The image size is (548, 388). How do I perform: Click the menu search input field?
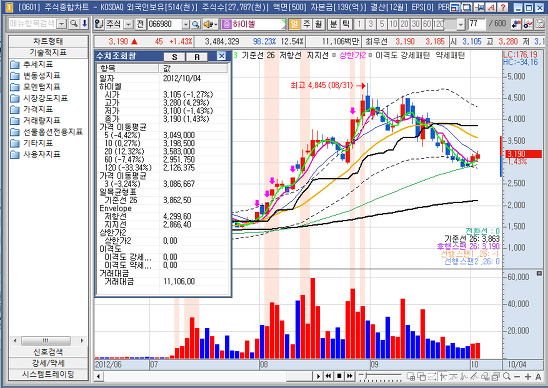point(33,24)
